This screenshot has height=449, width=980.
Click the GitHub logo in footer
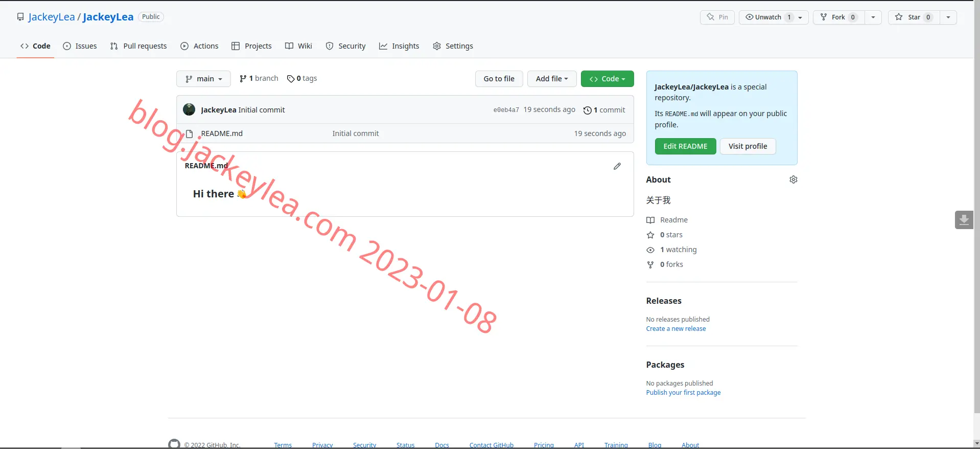pyautogui.click(x=174, y=444)
